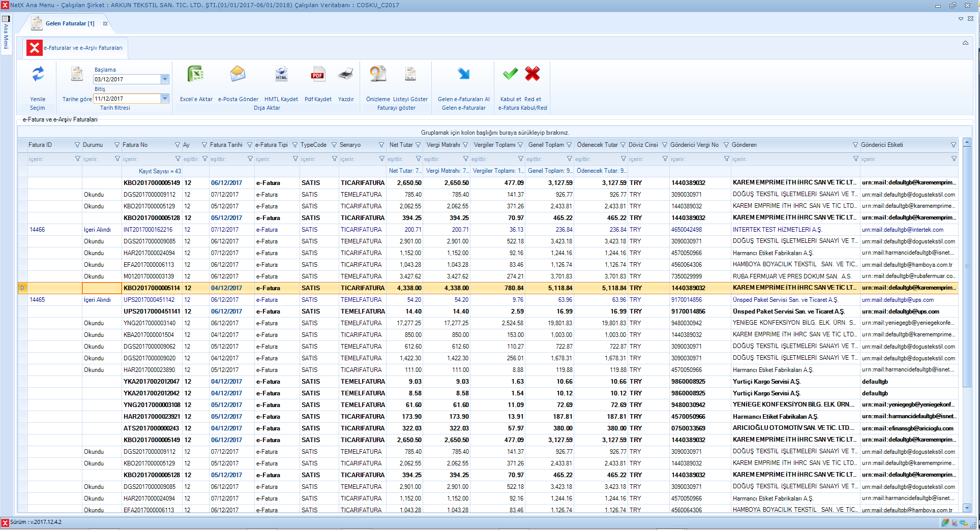This screenshot has height=530, width=980.
Task: Click the Yenile refresh icon
Action: point(38,75)
